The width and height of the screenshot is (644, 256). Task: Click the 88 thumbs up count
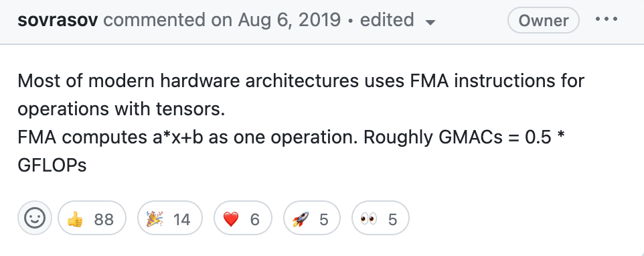104,219
